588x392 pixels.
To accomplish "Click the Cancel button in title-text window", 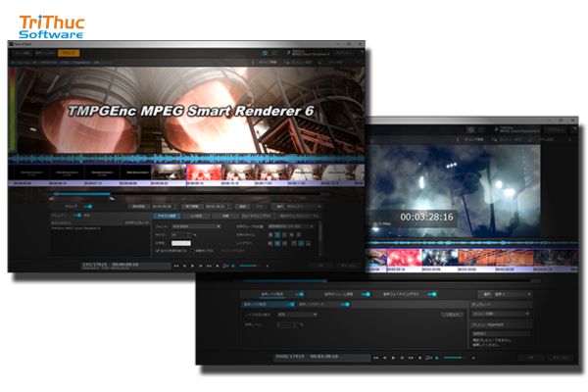I will click(x=348, y=266).
